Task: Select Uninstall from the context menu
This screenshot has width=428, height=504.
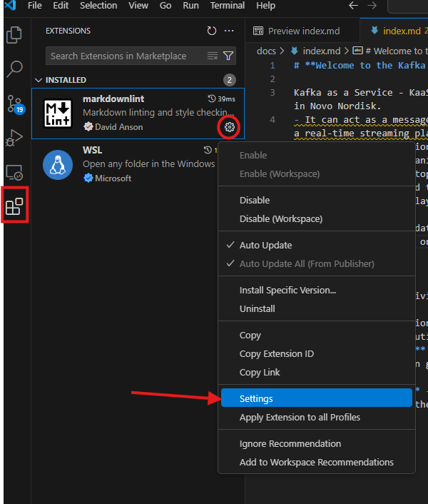Action: (x=317, y=309)
